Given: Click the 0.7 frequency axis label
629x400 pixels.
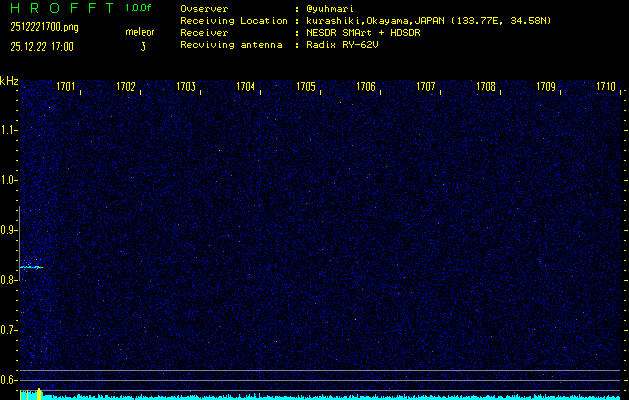Looking at the screenshot, I should (9, 330).
